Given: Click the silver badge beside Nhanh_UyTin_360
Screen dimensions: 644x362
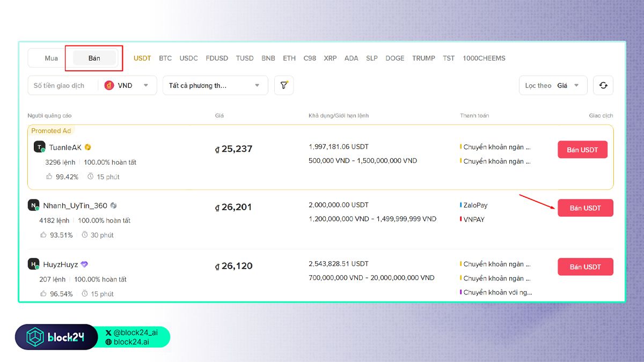Looking at the screenshot, I should 113,205.
